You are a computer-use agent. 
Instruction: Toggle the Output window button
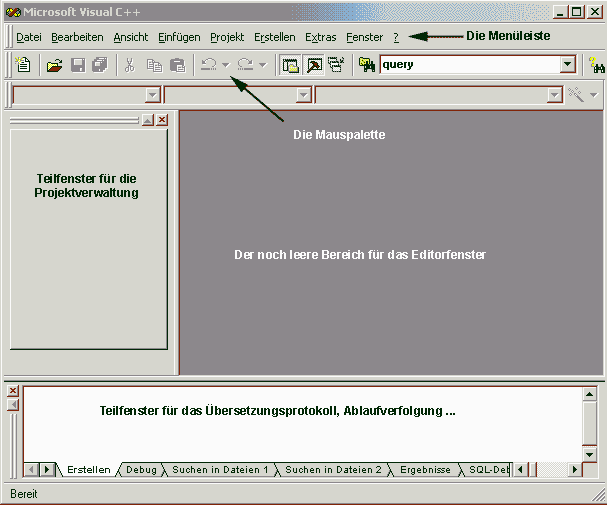[x=313, y=65]
